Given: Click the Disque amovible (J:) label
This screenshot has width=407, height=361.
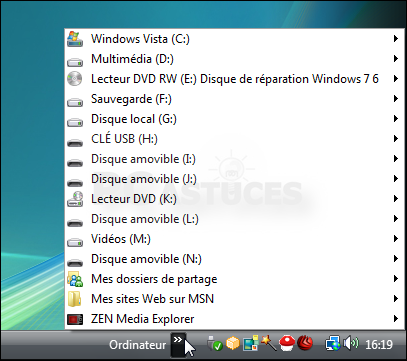Looking at the screenshot, I should point(144,179).
